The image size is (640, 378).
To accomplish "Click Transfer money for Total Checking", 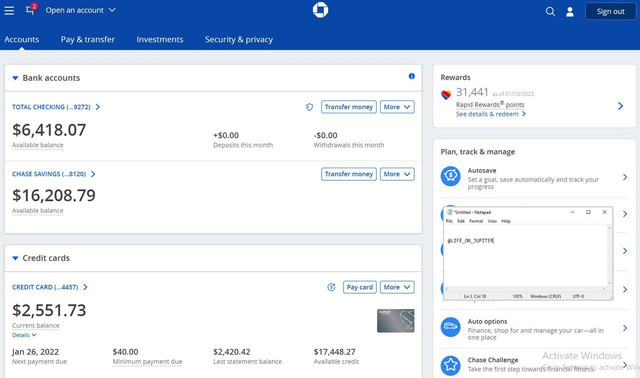I will tap(349, 107).
